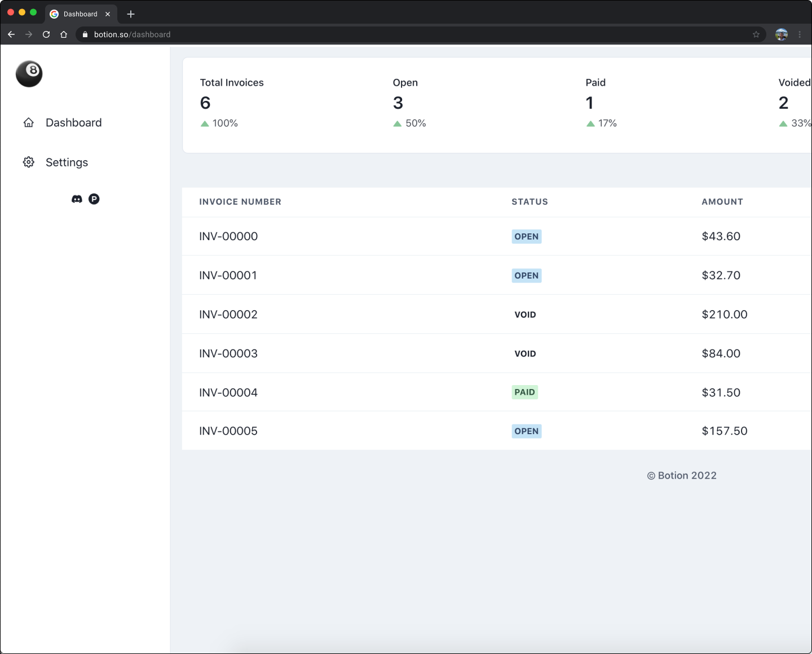Open invoice INV-00000
812x654 pixels.
click(228, 237)
